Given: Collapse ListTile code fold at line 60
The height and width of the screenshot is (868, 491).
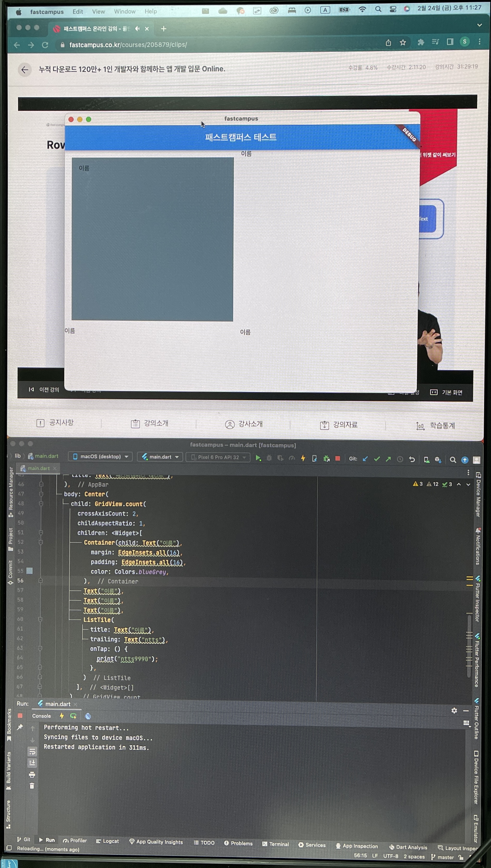Looking at the screenshot, I should click(40, 619).
